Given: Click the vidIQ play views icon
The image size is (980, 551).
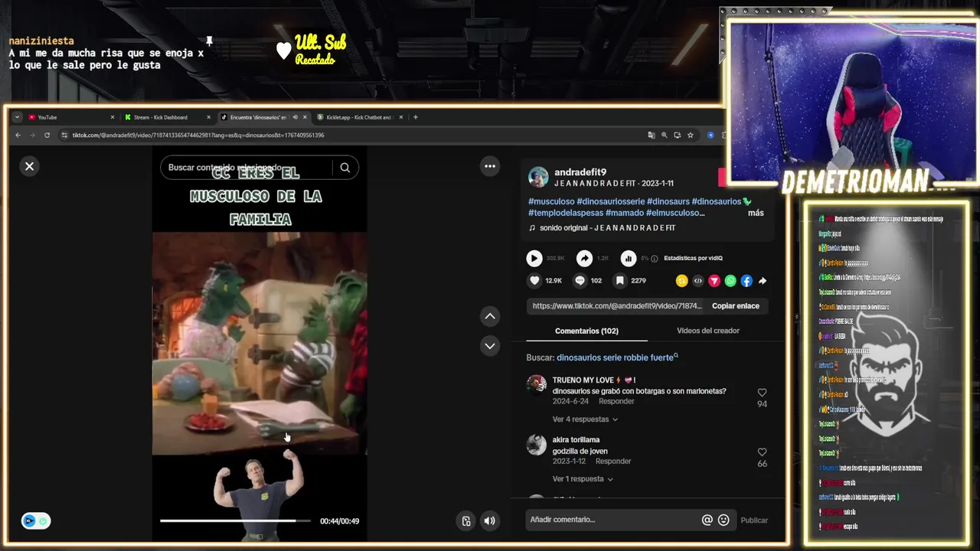Looking at the screenshot, I should coord(534,259).
